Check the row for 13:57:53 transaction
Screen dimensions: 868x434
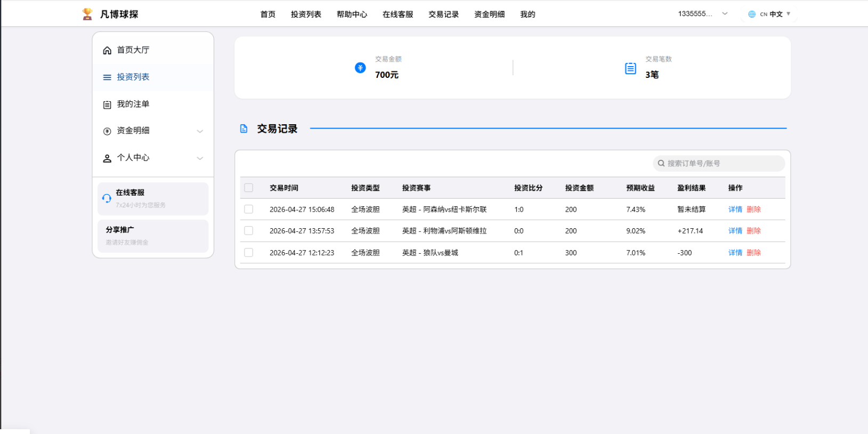[x=248, y=230]
